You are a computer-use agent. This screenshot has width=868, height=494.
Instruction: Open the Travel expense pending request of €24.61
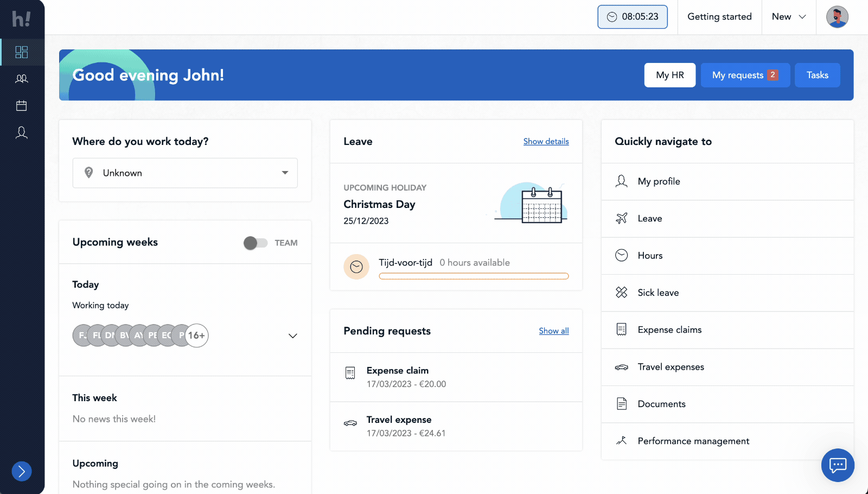coord(456,427)
